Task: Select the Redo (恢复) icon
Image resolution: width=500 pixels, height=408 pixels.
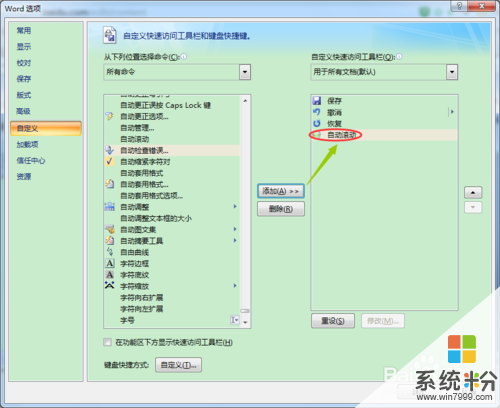Action: [317, 123]
